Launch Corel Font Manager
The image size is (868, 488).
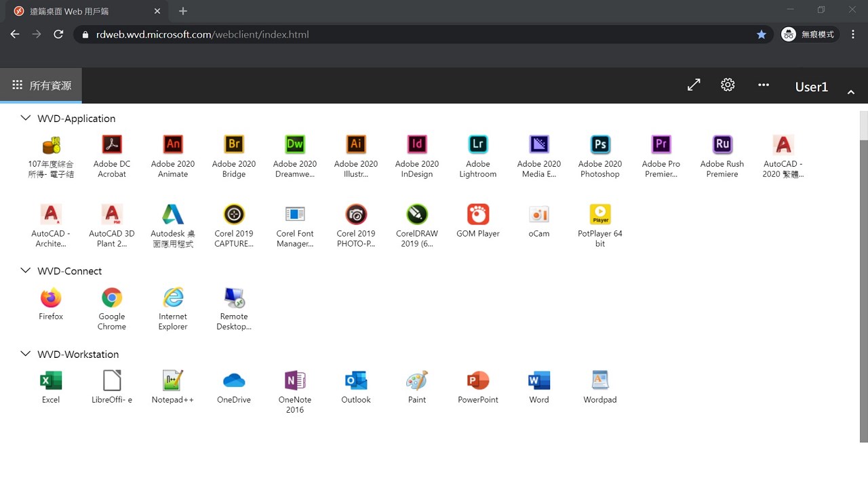point(295,226)
